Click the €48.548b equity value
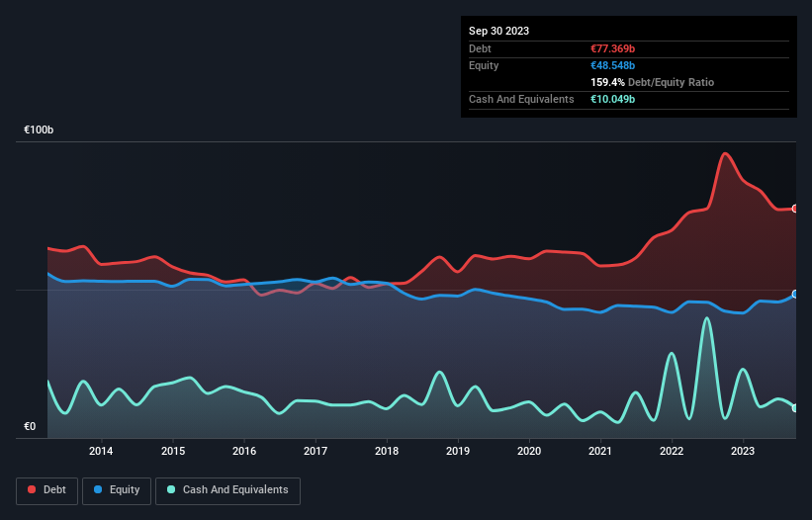Screen dimensions: 812x520 pos(612,65)
